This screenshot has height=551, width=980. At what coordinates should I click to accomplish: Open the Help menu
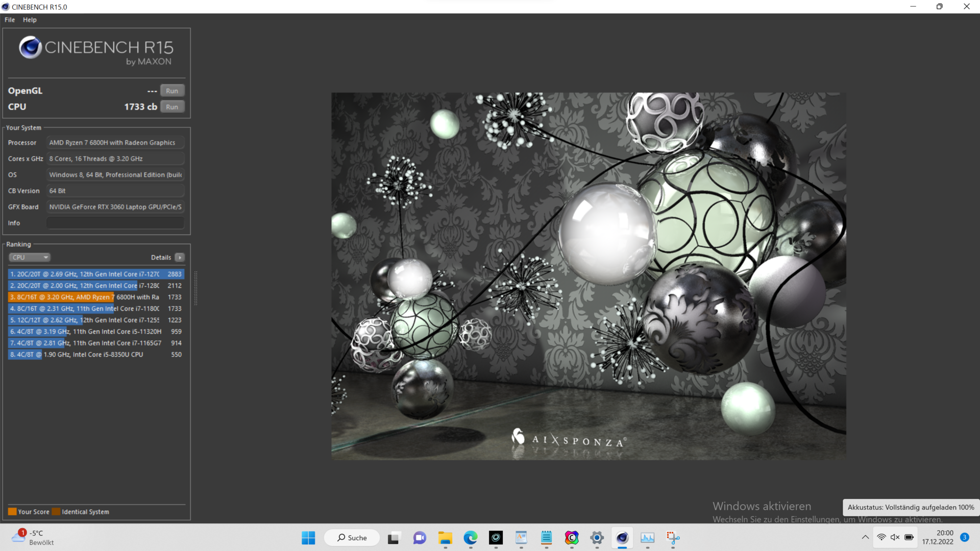pos(30,20)
